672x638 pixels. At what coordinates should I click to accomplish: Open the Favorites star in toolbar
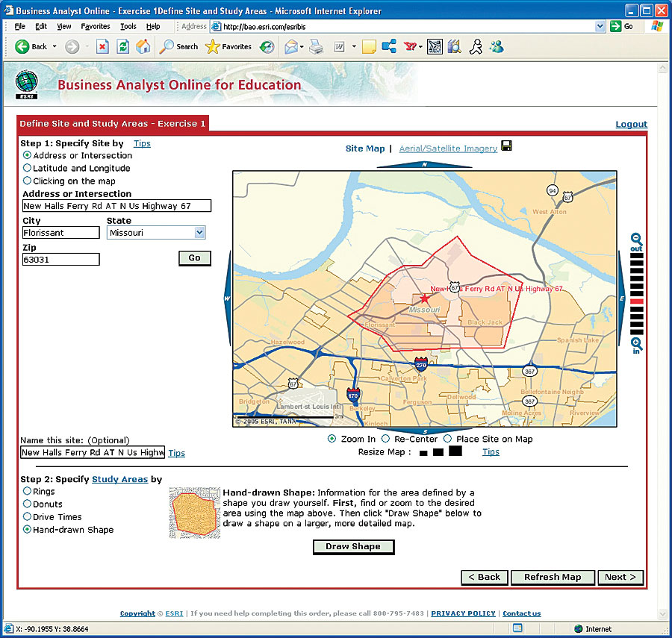[212, 47]
